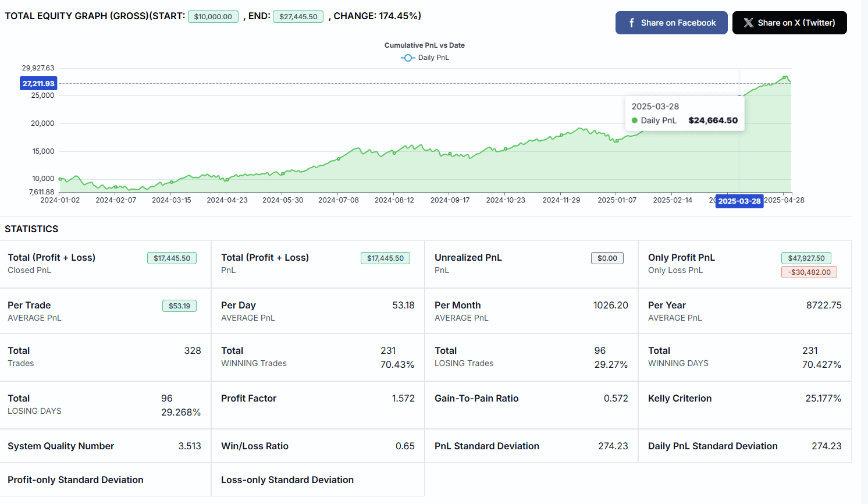This screenshot has width=868, height=504.
Task: Click the Per Day value 53.18
Action: (403, 306)
